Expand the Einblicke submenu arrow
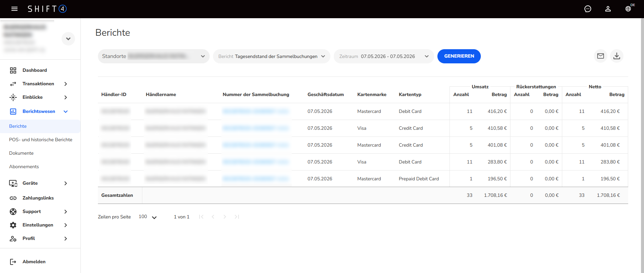Viewport: 644px width, 273px height. click(x=66, y=97)
